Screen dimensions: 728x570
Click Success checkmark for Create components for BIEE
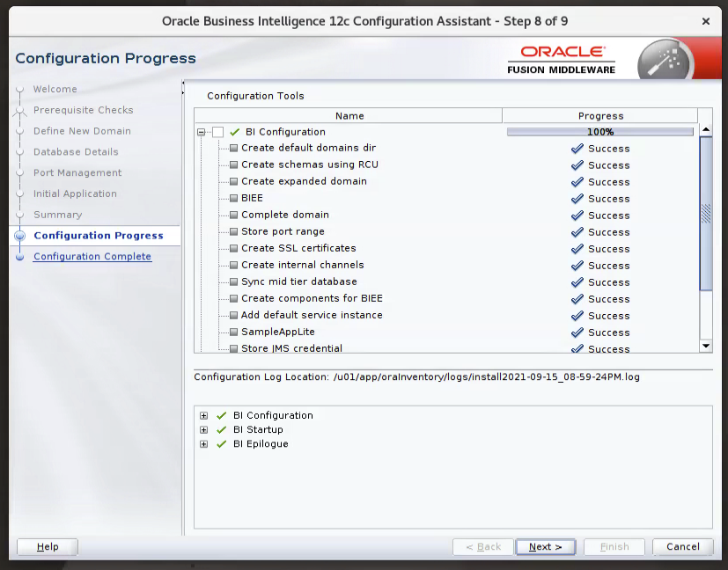(x=577, y=299)
